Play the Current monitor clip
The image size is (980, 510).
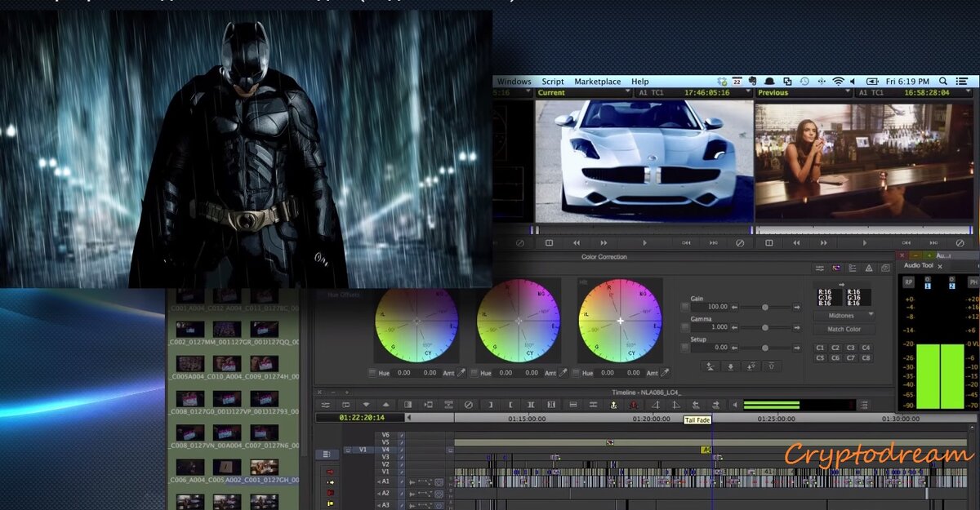point(644,242)
